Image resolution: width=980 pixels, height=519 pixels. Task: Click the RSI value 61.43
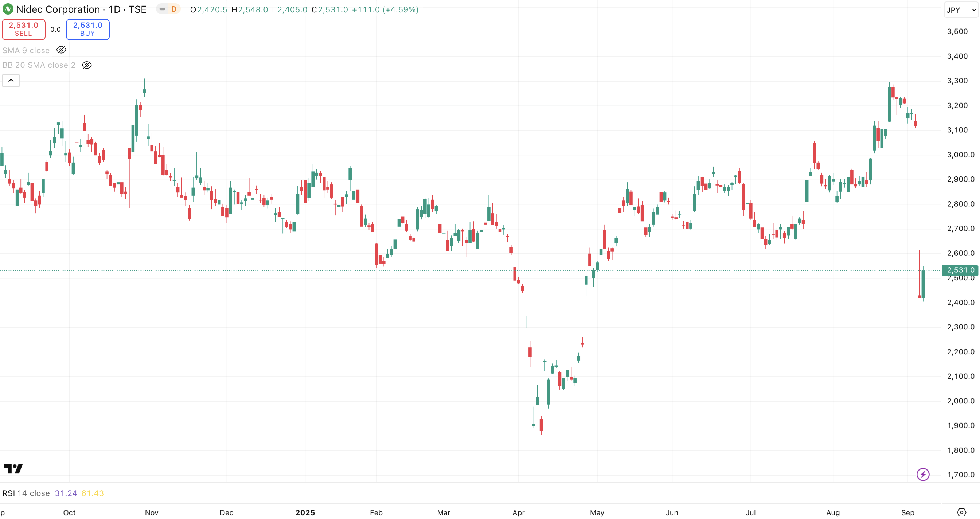[x=93, y=493]
